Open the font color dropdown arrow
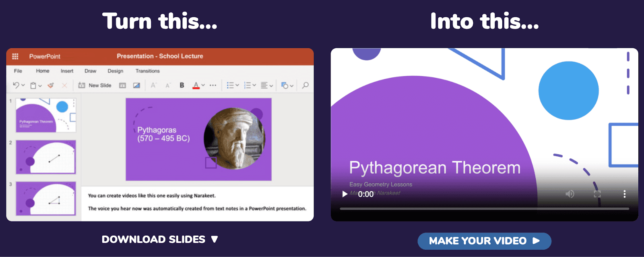The image size is (644, 257). pyautogui.click(x=203, y=85)
